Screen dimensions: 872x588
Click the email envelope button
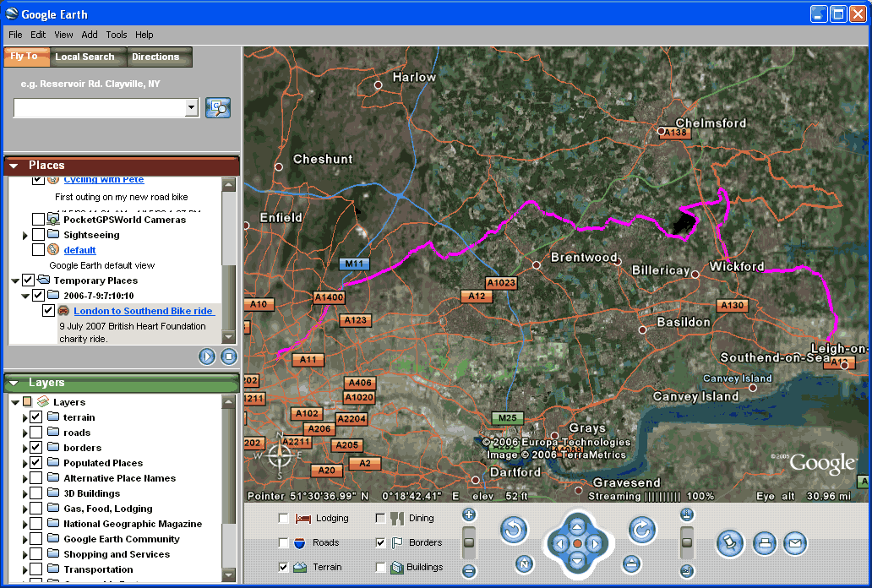(795, 543)
